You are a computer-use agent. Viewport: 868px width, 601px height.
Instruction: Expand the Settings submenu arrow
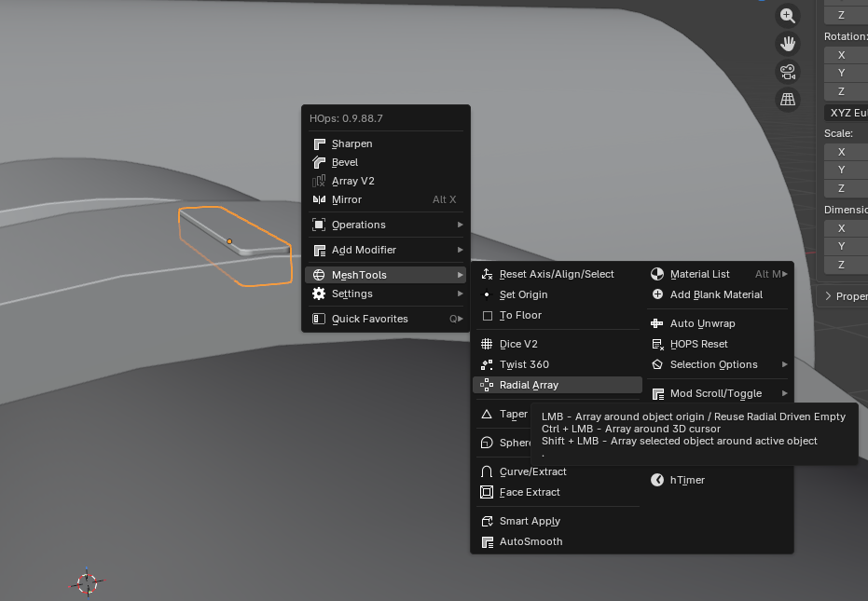(460, 294)
